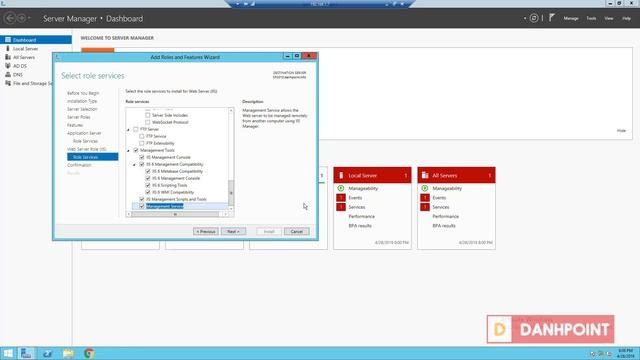Click red Events alert badge in Local Server tile
640x360 pixels.
tap(341, 198)
